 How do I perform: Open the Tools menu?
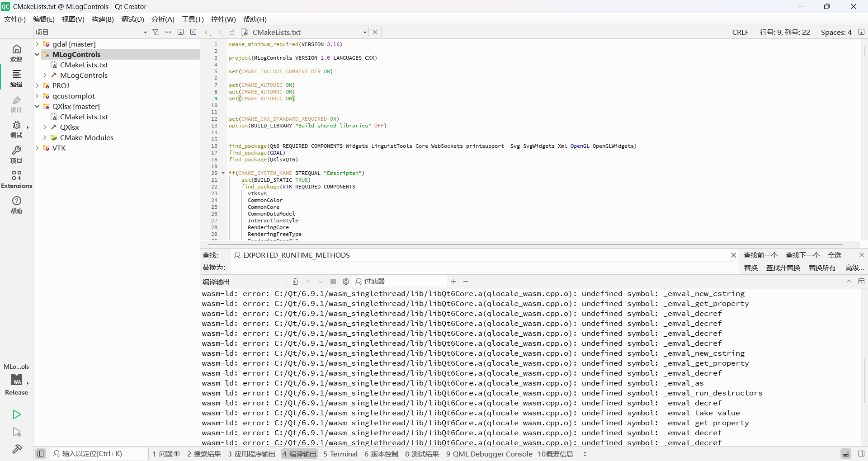[x=193, y=19]
